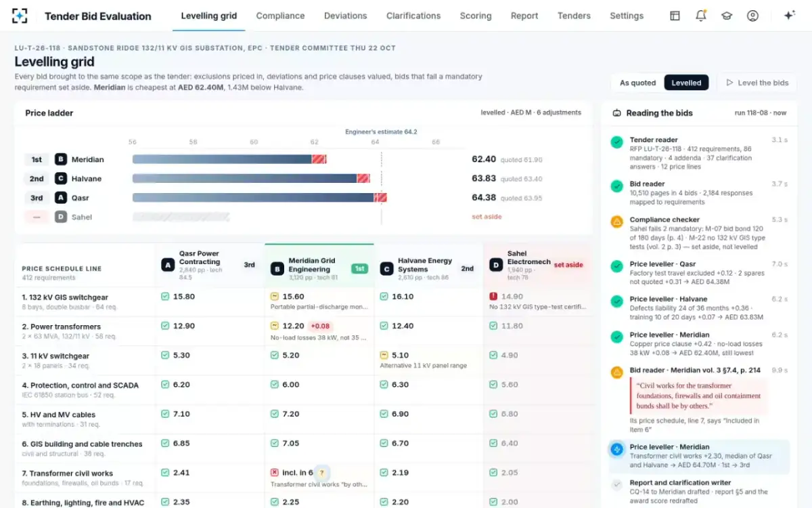Open the layout panel icon in header
Viewport: 812px width, 508px height.
point(675,16)
